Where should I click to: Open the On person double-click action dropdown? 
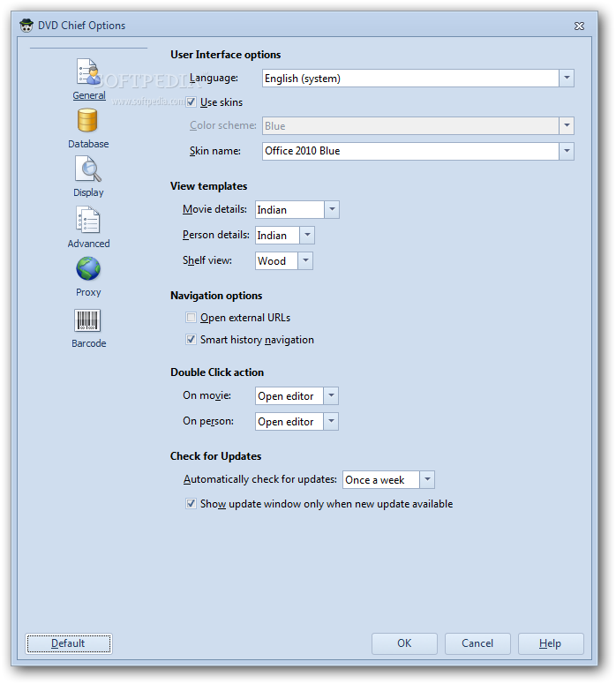(331, 421)
